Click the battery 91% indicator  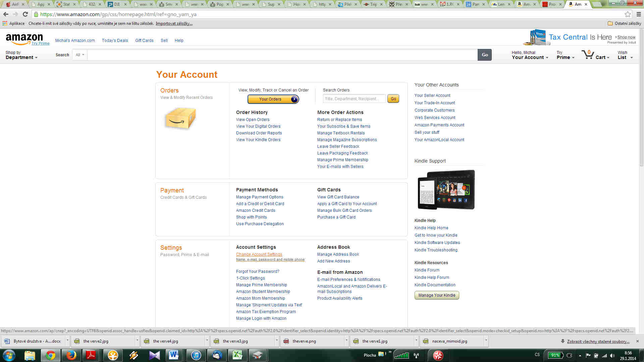click(555, 355)
